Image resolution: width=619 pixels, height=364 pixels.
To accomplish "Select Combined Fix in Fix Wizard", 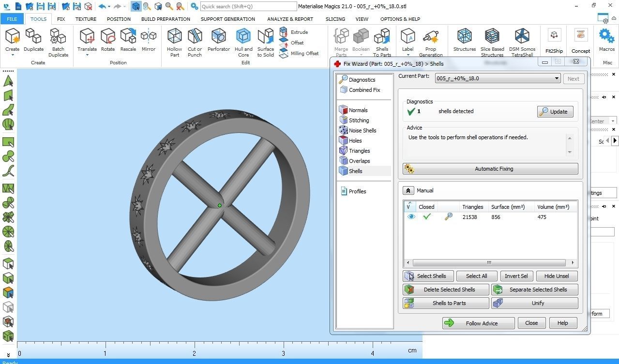I will pos(360,90).
